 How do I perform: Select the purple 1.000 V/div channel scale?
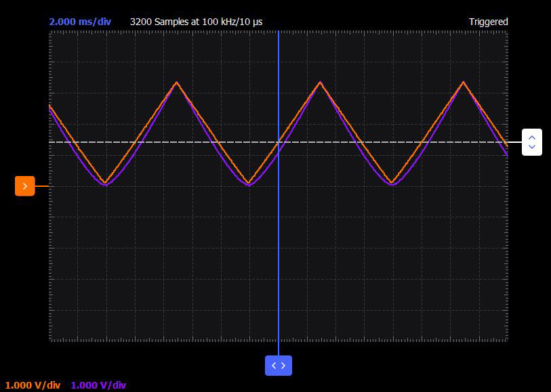[x=98, y=385]
